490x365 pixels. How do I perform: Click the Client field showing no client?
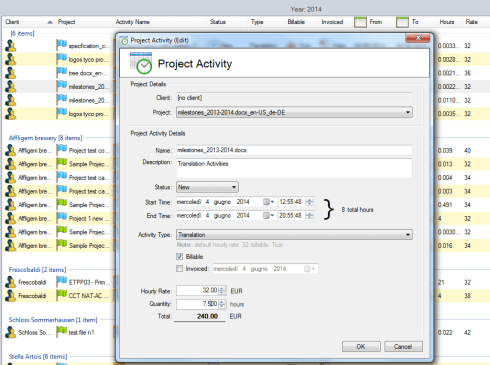coord(294,98)
